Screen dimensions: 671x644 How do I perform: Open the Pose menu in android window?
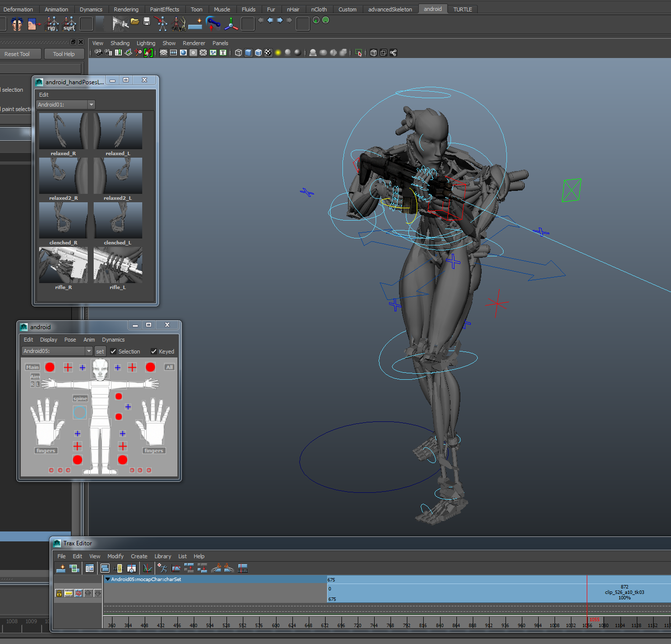tap(70, 340)
